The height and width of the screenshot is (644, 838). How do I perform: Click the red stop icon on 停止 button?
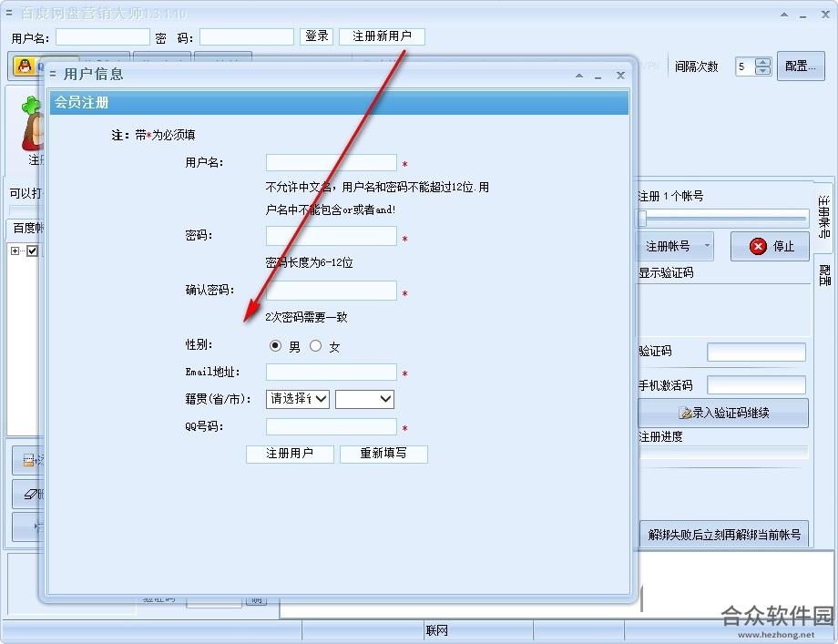click(758, 246)
